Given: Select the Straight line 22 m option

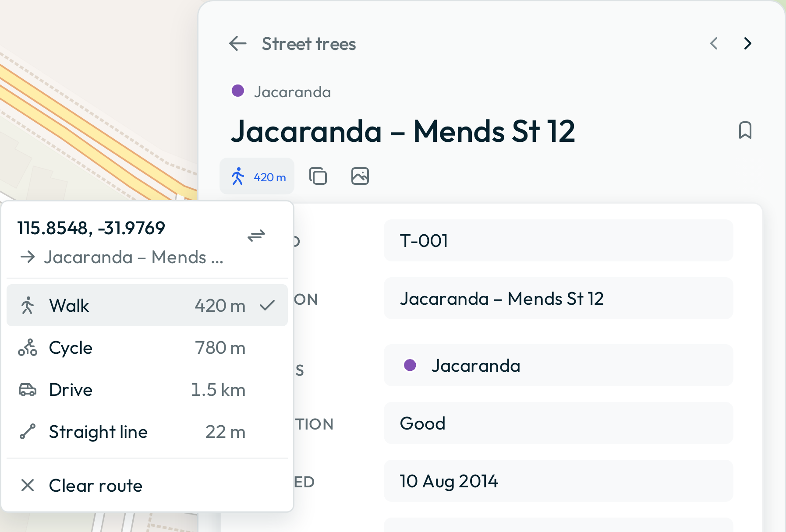Looking at the screenshot, I should pos(147,432).
